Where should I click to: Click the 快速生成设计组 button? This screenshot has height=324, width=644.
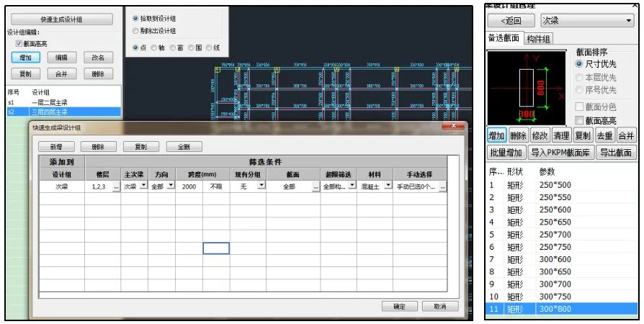[62, 19]
